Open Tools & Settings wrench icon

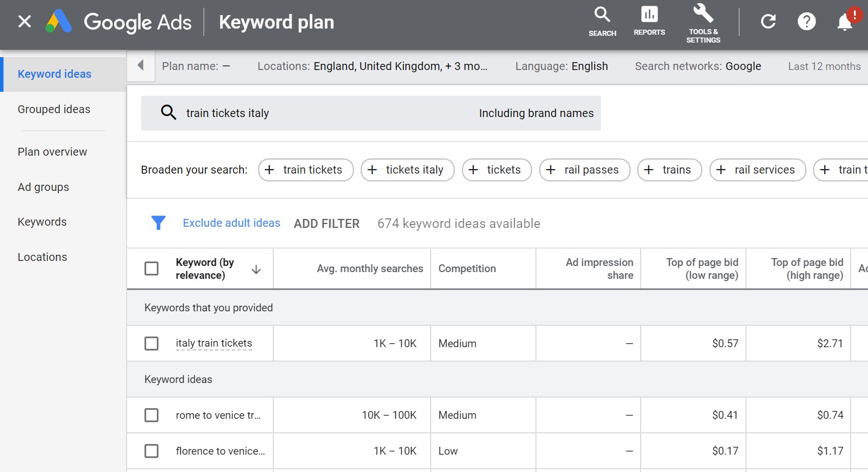tap(703, 21)
